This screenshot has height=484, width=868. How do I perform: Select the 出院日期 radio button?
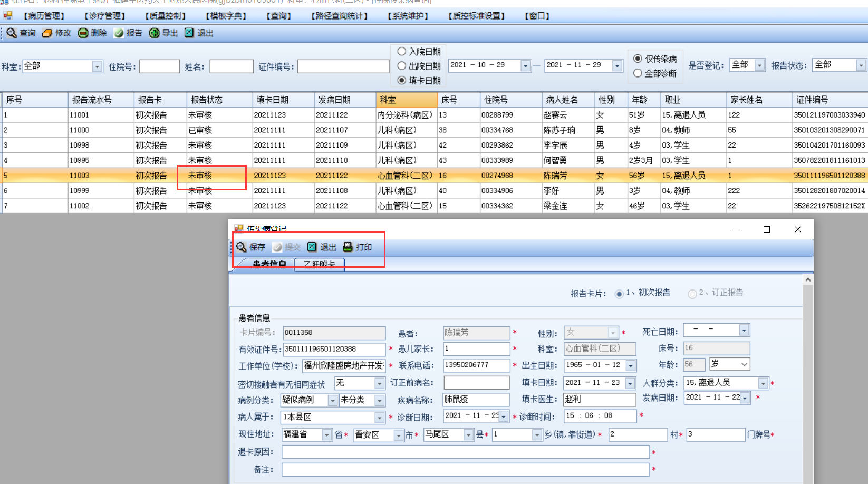pyautogui.click(x=402, y=66)
